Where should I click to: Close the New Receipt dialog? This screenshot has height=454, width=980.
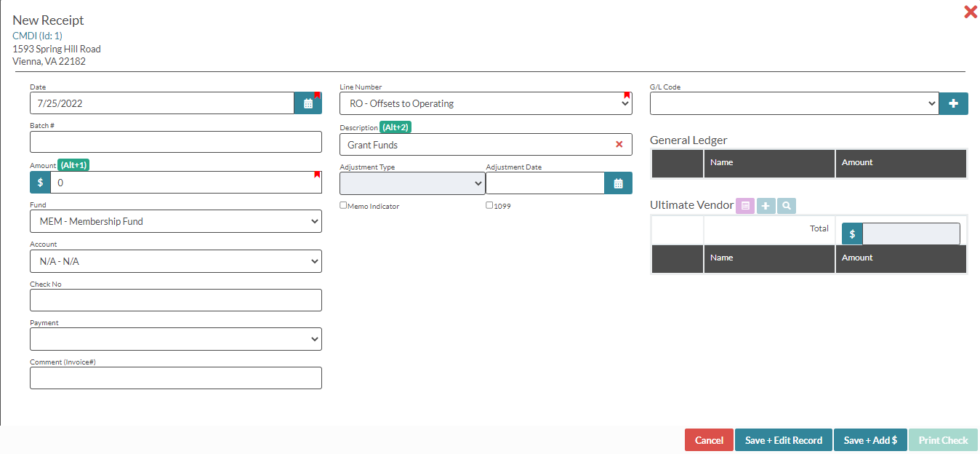[x=970, y=12]
